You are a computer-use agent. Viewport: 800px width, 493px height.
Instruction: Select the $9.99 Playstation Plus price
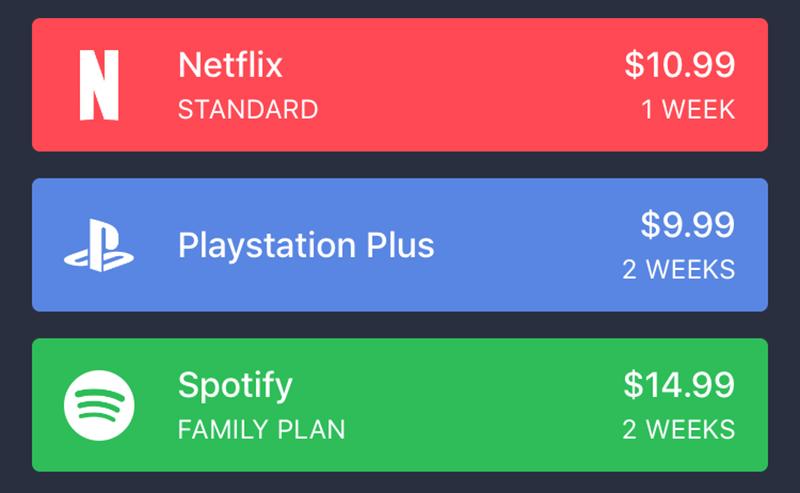[x=687, y=225]
